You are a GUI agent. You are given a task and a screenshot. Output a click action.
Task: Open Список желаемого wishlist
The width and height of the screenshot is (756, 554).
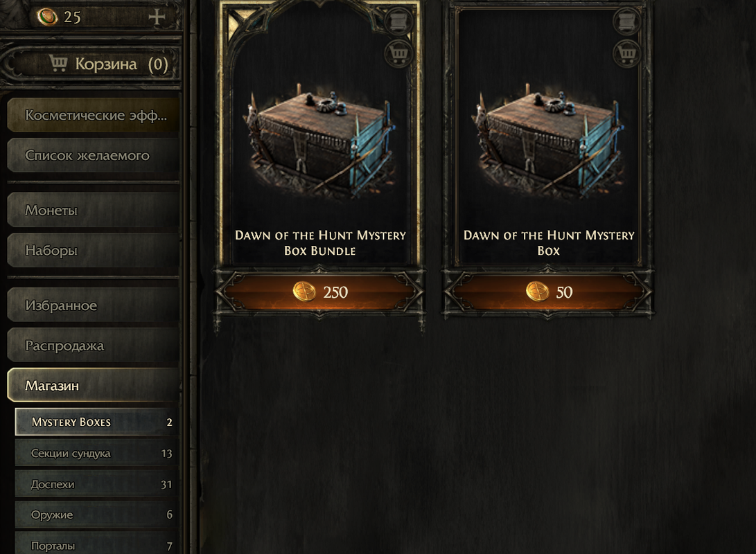pyautogui.click(x=94, y=155)
